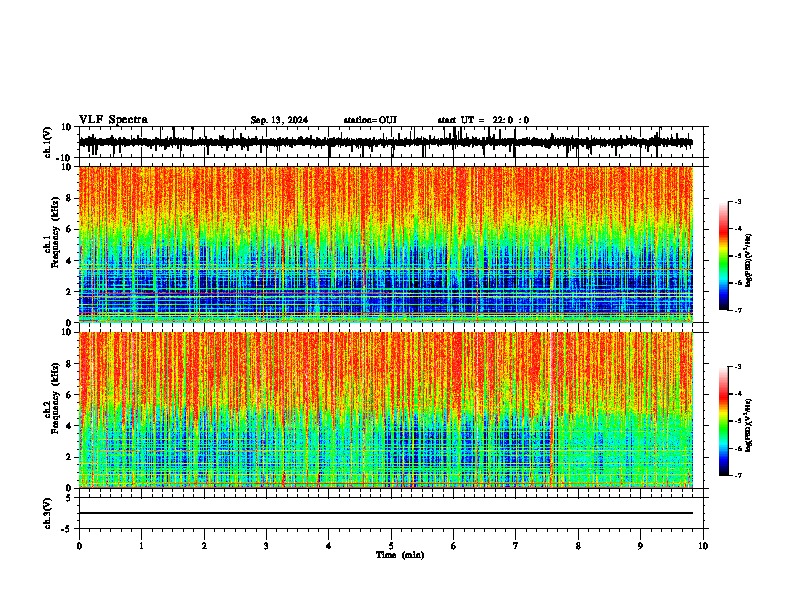The image size is (792, 612).
Task: Click time axis tick label "7"
Action: pyautogui.click(x=516, y=546)
